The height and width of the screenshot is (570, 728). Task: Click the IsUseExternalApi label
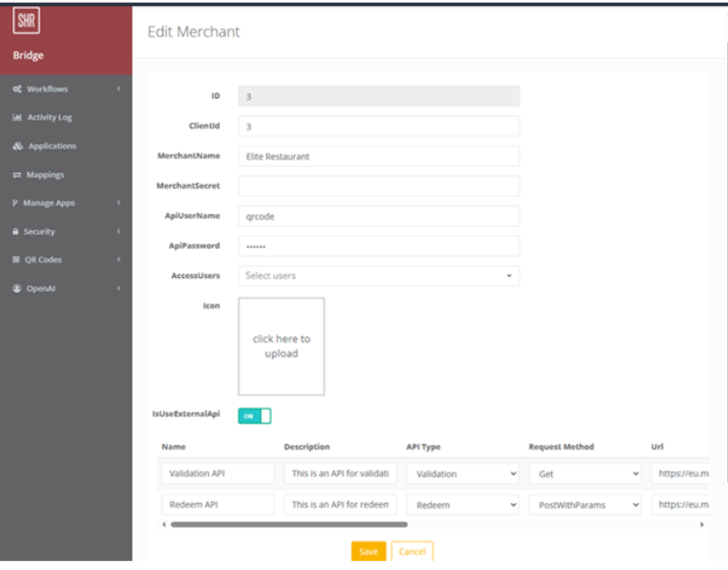click(187, 414)
